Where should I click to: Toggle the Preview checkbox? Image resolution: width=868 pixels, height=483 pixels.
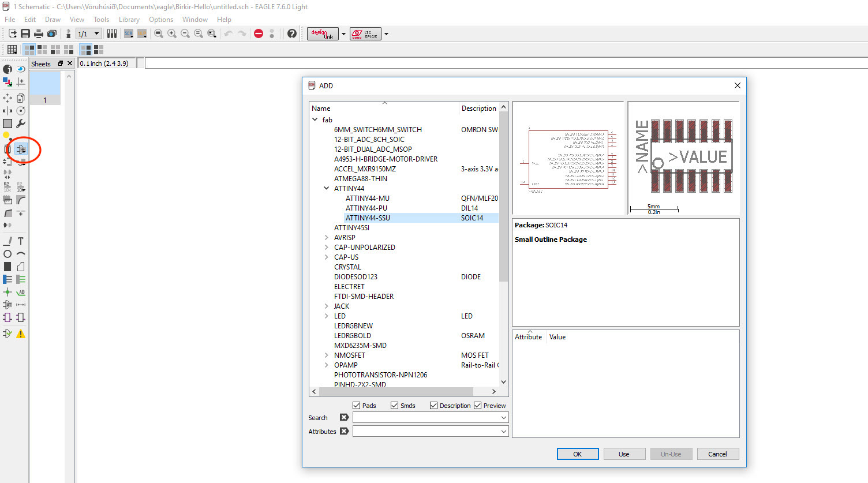click(x=477, y=406)
